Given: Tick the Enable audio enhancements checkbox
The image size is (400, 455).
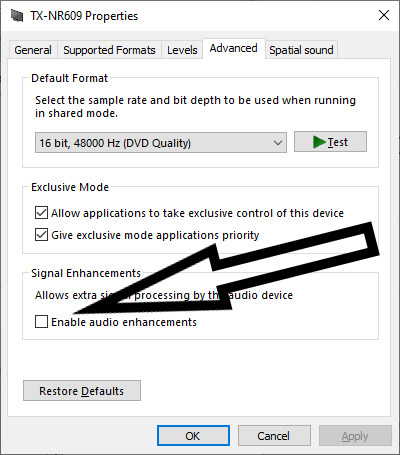Looking at the screenshot, I should point(41,322).
